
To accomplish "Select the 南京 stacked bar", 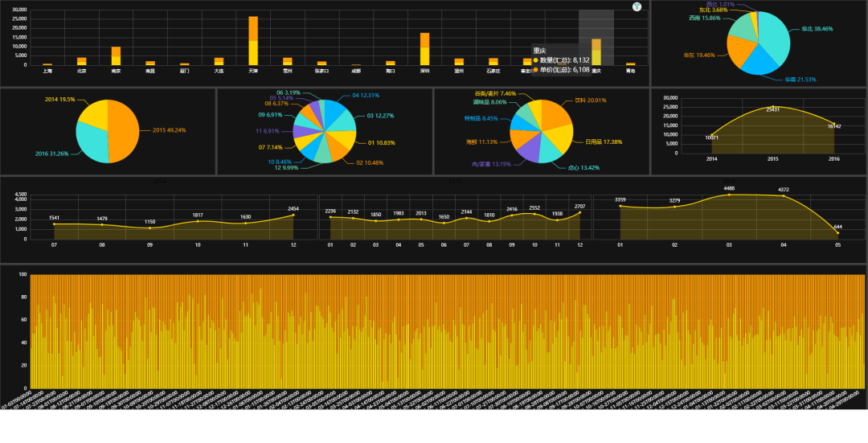I will (116, 56).
